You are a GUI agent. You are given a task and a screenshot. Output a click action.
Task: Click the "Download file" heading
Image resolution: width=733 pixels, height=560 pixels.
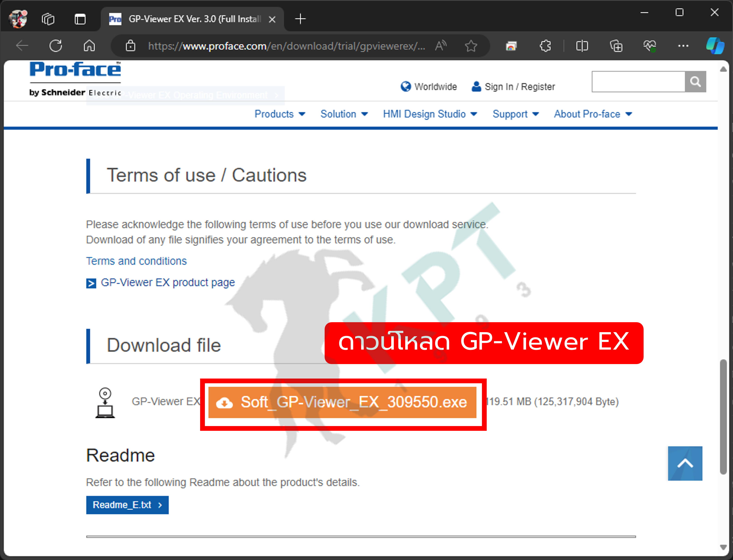[x=164, y=345]
